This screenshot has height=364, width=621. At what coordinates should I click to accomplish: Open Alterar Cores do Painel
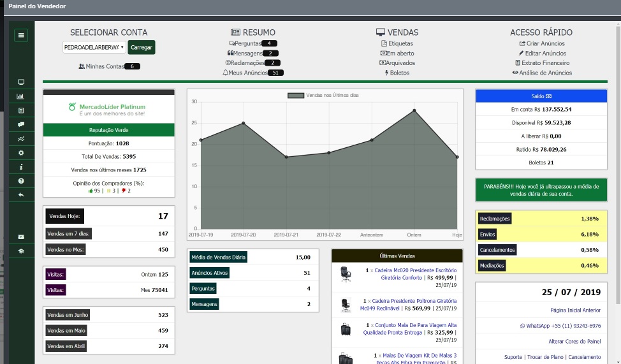pos(574,342)
